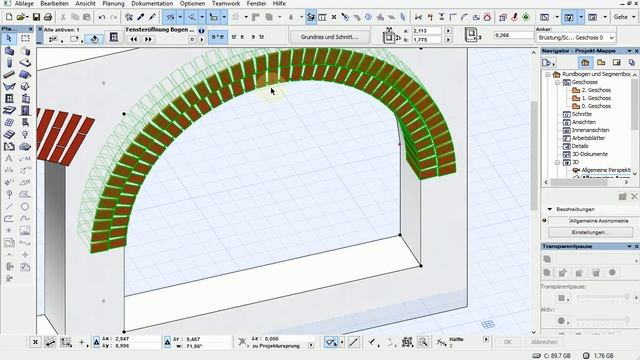Save the project with the floppy icon

(x=36, y=17)
